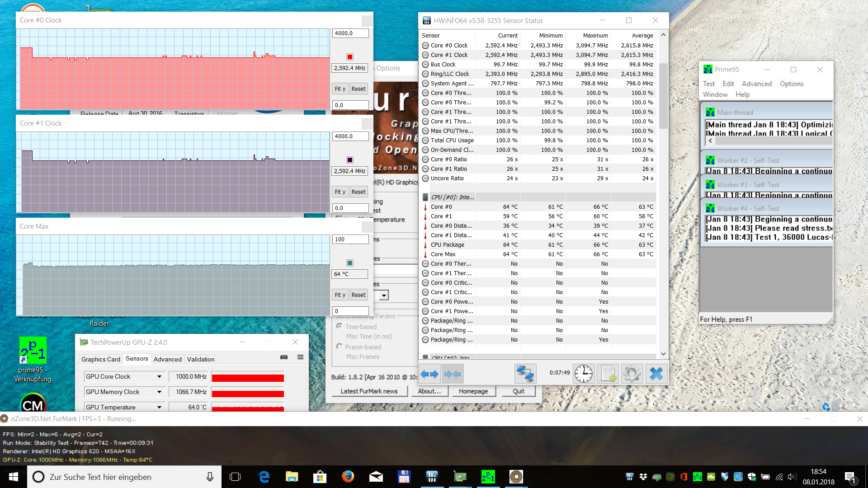The image size is (868, 488).
Task: Close sensors with the blue X icon
Action: click(656, 374)
